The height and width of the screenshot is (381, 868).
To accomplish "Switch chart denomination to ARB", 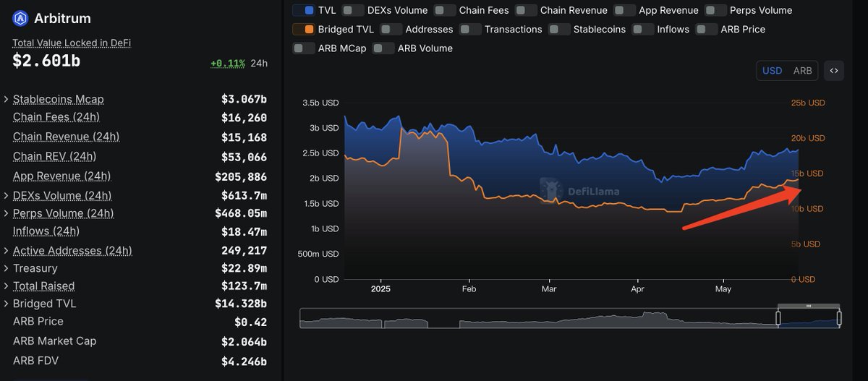I will (x=803, y=71).
